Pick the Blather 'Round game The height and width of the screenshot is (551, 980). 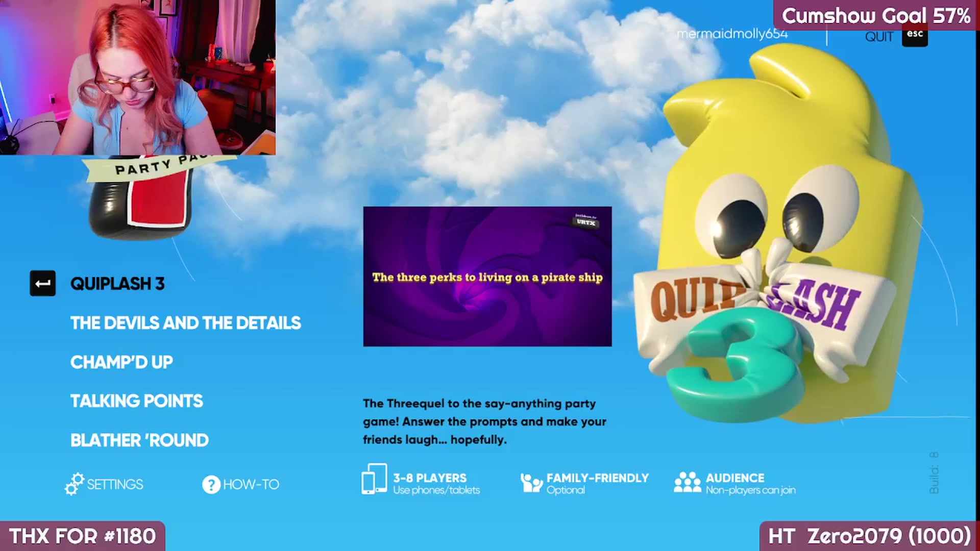(139, 440)
